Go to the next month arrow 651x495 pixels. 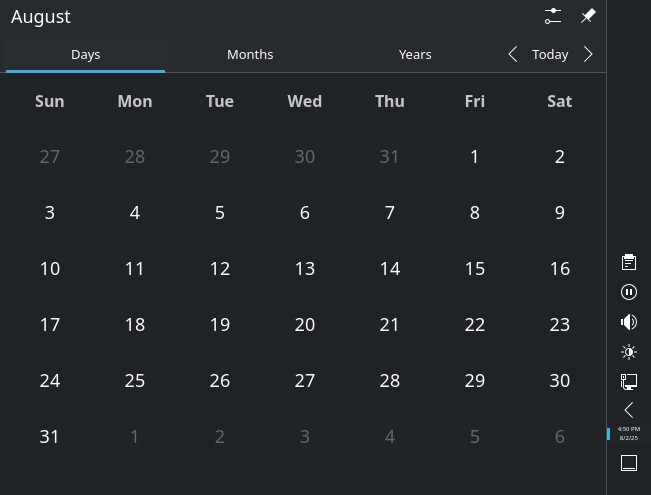click(x=588, y=54)
